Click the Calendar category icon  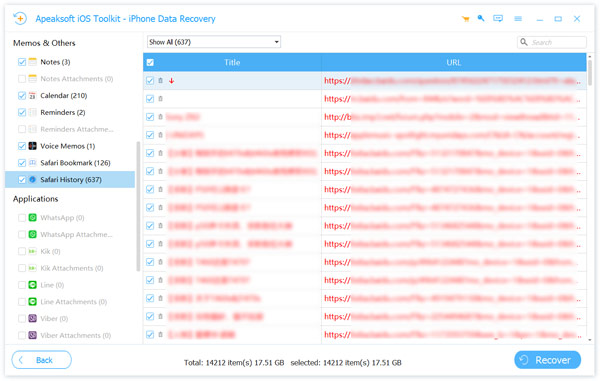(x=33, y=96)
